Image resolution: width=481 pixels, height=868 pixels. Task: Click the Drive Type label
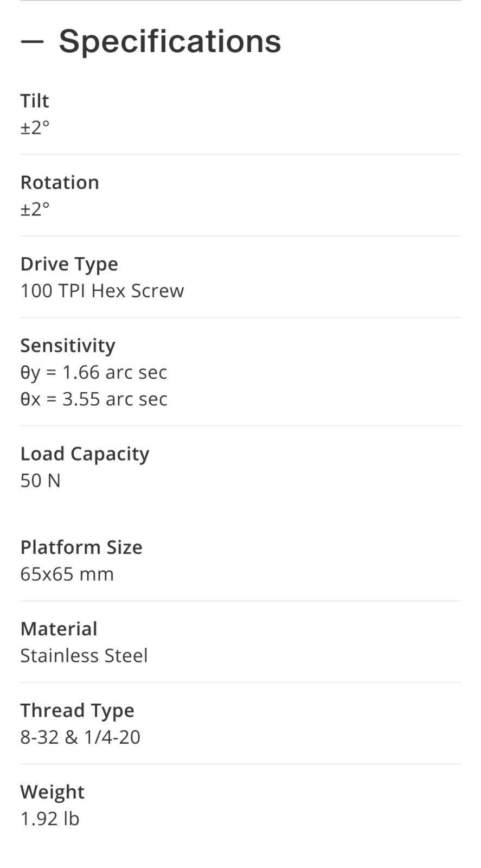coord(69,264)
